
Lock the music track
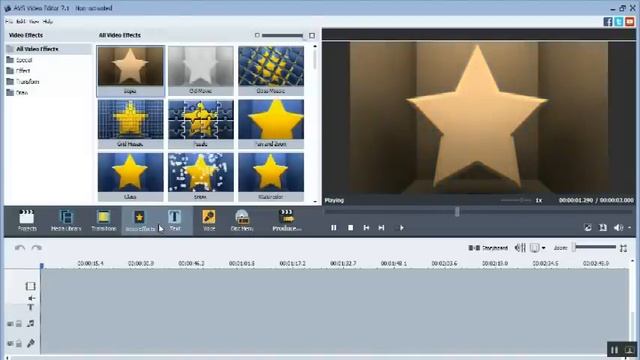click(19, 324)
